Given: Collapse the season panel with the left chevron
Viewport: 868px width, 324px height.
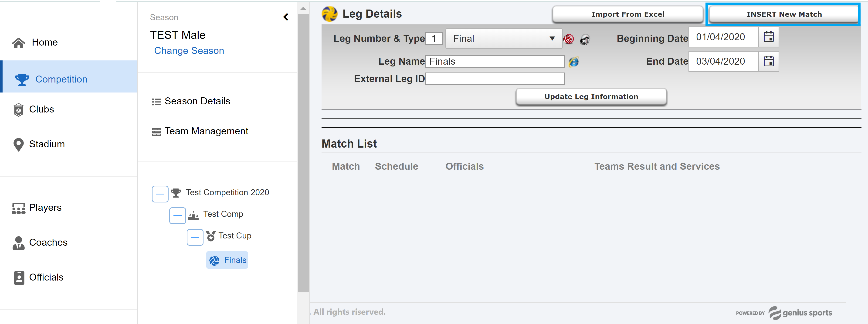Looking at the screenshot, I should tap(286, 17).
